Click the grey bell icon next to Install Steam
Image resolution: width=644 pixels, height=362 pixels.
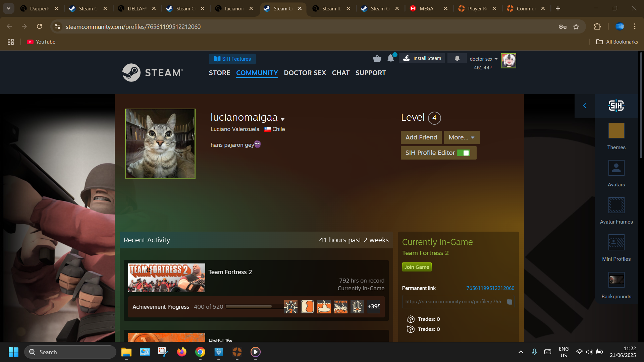457,58
